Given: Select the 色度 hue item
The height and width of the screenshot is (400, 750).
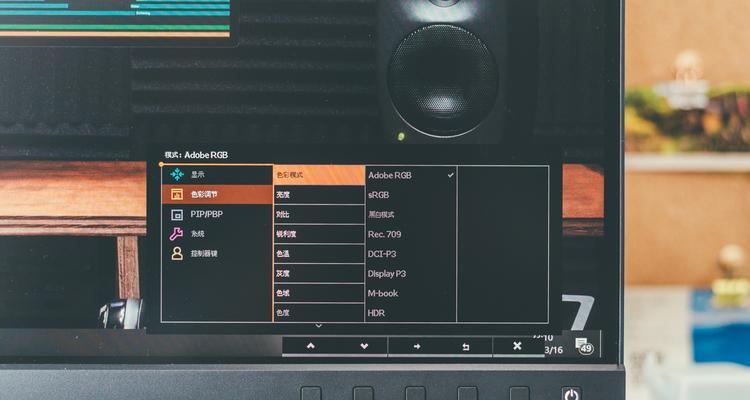Looking at the screenshot, I should click(319, 312).
